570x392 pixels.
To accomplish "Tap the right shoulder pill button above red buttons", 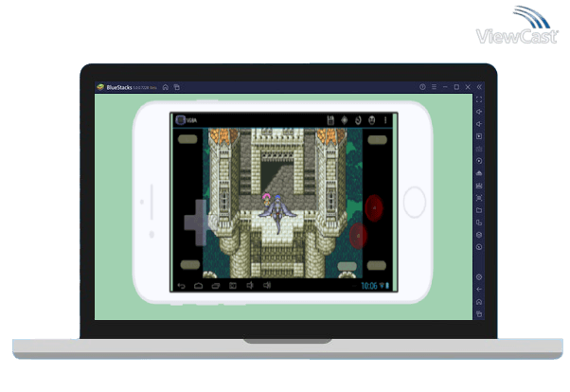I will tap(377, 140).
